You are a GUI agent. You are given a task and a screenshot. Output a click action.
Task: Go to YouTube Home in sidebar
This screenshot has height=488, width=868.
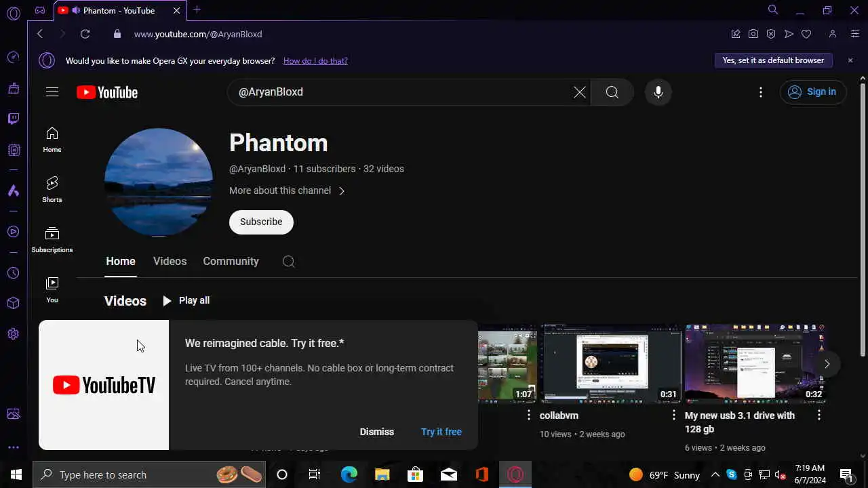[52, 140]
